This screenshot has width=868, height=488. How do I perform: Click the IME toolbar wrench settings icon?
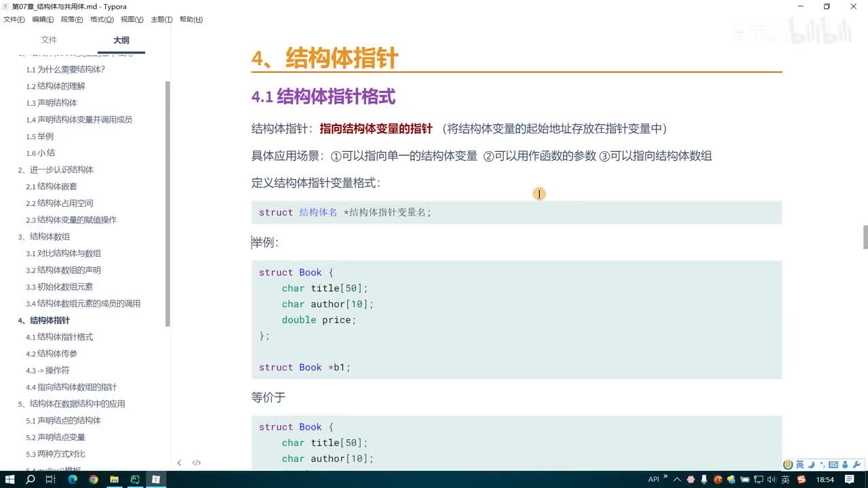coord(856,465)
